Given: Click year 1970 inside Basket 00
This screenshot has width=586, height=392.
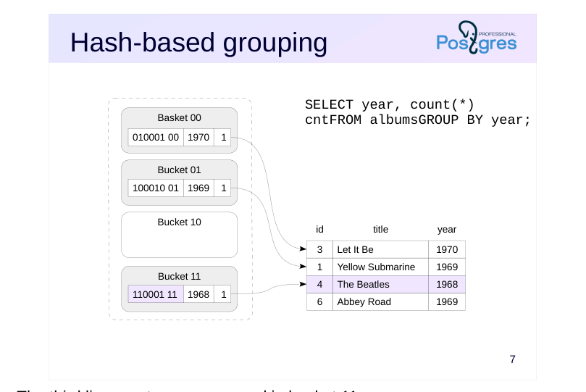Looking at the screenshot, I should click(x=198, y=137).
